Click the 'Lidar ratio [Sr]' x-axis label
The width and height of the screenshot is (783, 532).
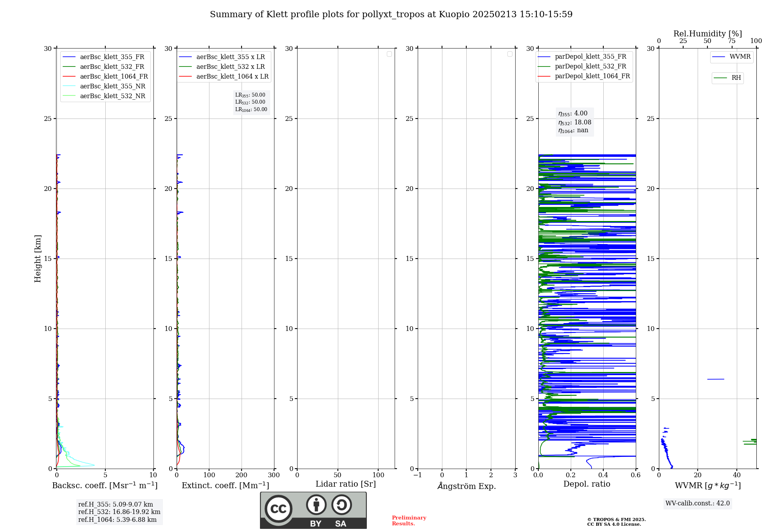click(x=346, y=484)
